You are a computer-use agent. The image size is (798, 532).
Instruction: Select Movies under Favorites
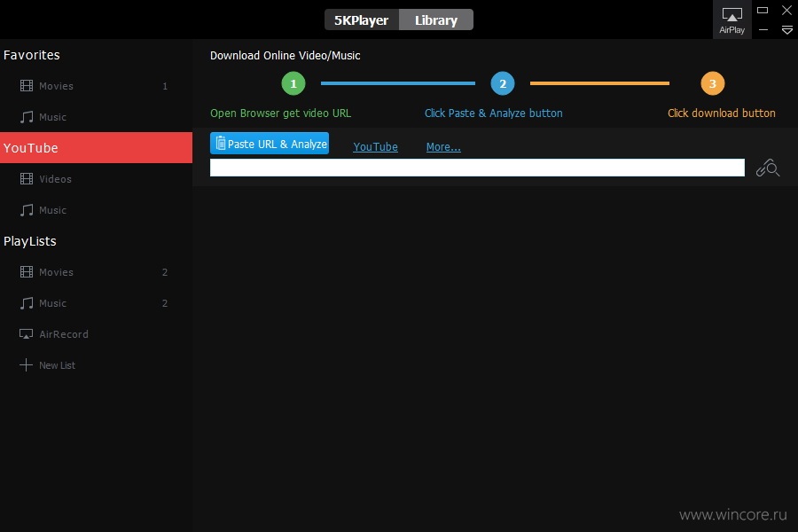click(x=96, y=86)
